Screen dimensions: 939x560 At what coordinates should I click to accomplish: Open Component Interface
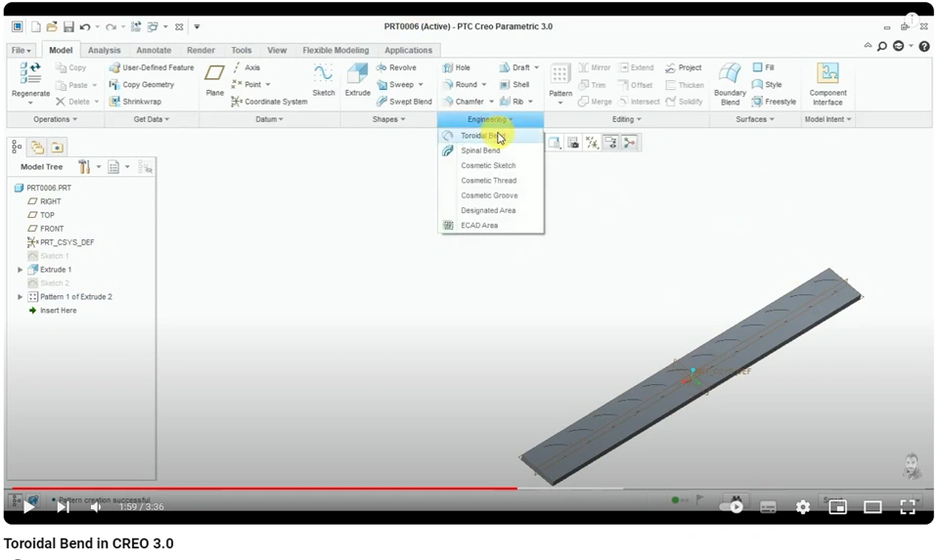click(x=827, y=84)
